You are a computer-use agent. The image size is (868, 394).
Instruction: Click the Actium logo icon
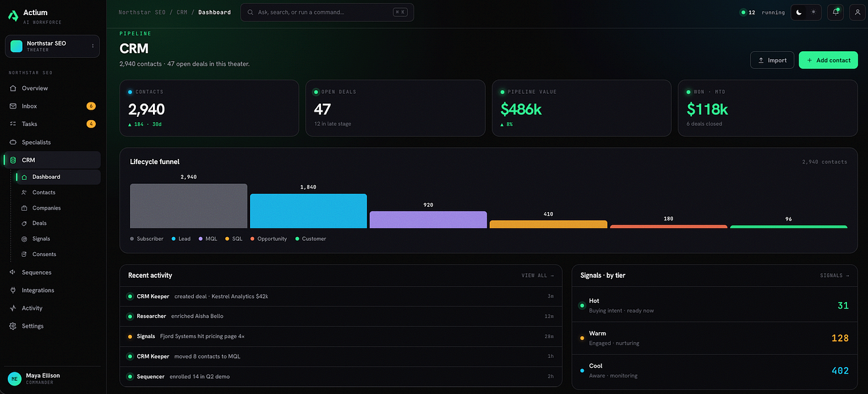coord(13,16)
